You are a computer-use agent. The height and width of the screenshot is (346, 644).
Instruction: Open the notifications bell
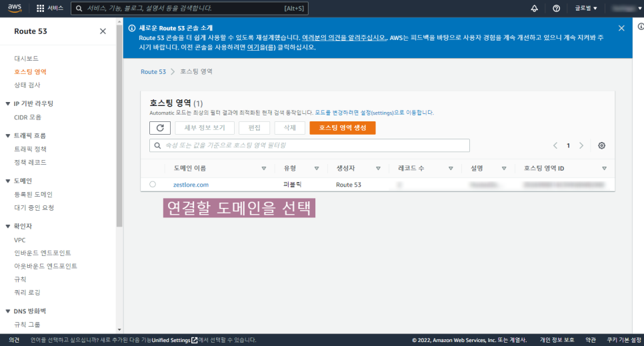(535, 8)
